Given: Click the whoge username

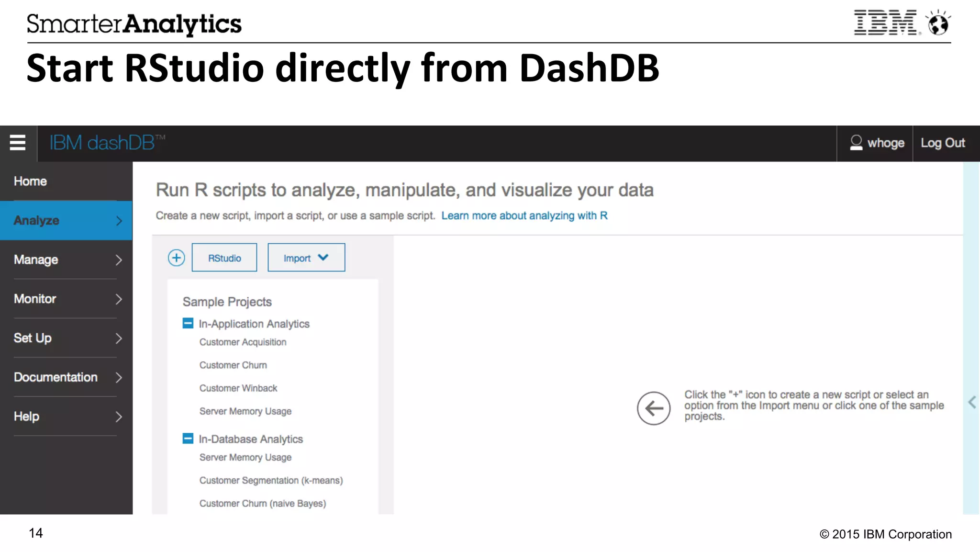Looking at the screenshot, I should coord(886,143).
